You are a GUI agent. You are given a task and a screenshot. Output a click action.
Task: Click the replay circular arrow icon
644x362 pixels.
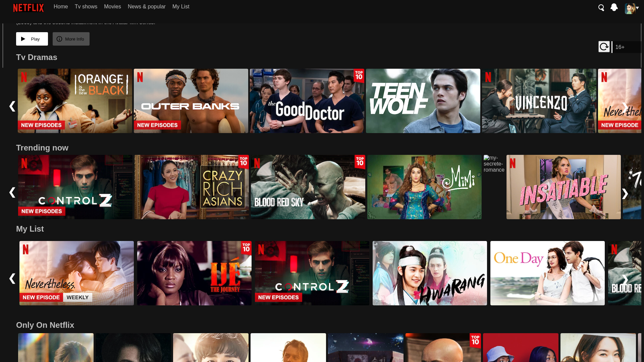click(604, 47)
